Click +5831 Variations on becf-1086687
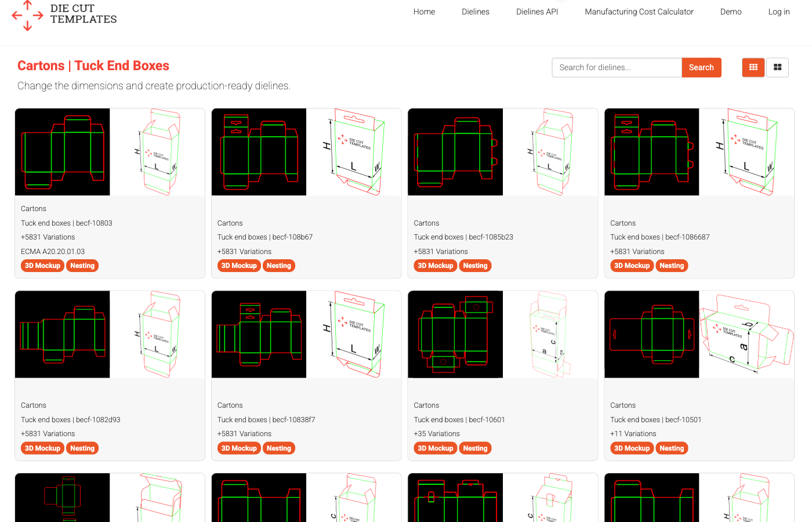 pos(637,252)
